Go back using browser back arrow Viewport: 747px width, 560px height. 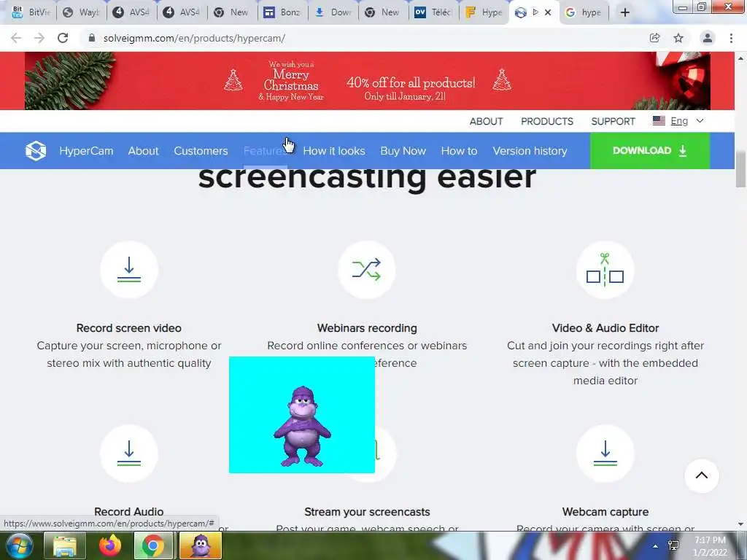[16, 38]
